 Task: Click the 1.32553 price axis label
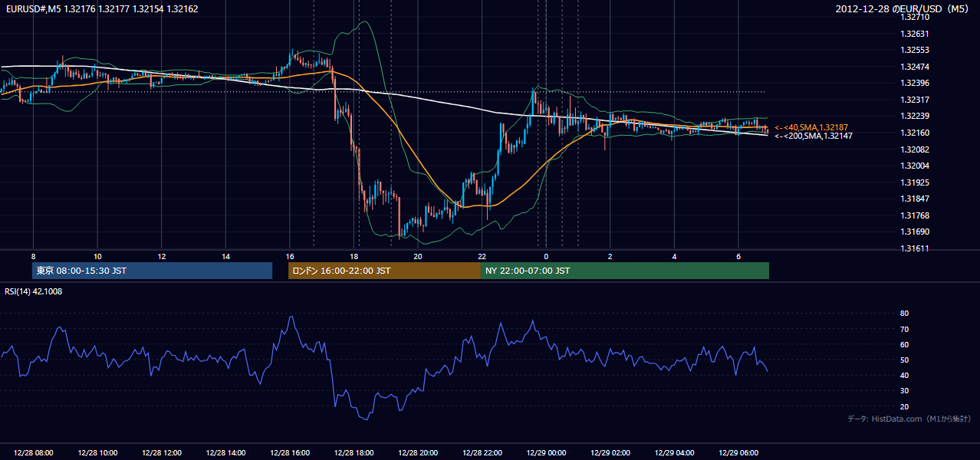[x=916, y=50]
